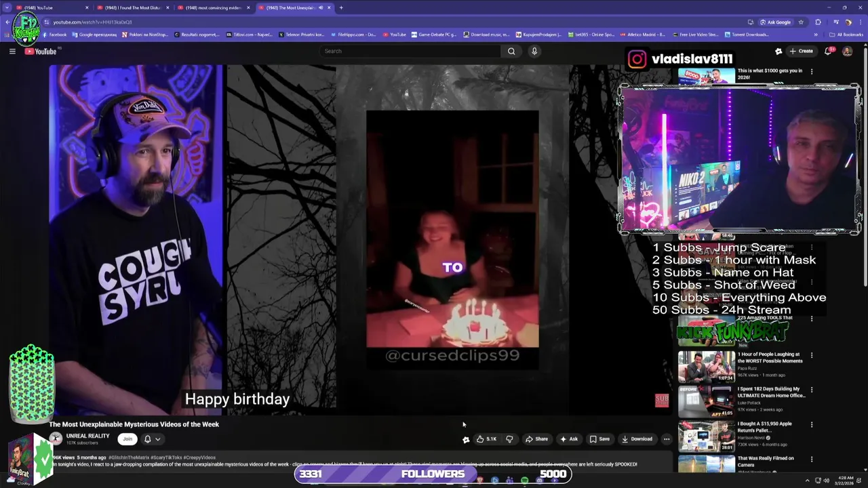Click the cast/install icon in address bar
Screen dimensions: 868x488
750,22
